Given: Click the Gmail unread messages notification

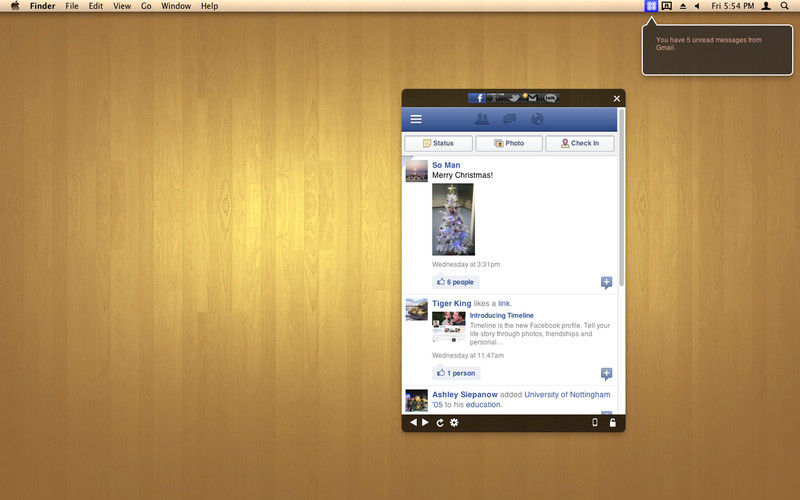Looking at the screenshot, I should coord(717,50).
